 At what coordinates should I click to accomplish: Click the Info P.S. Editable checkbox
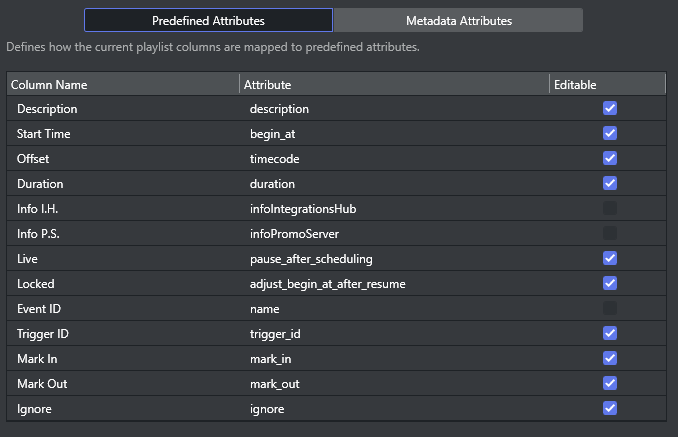point(610,233)
